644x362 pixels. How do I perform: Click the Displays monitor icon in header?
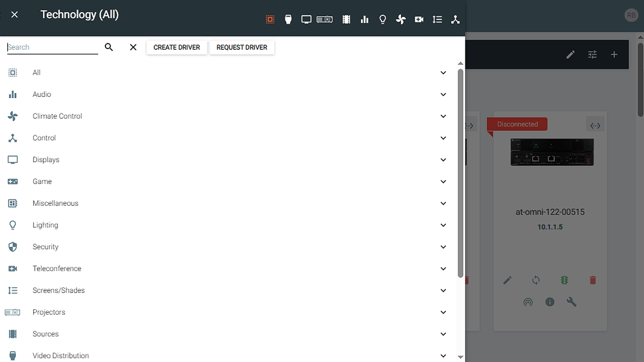coord(306,19)
